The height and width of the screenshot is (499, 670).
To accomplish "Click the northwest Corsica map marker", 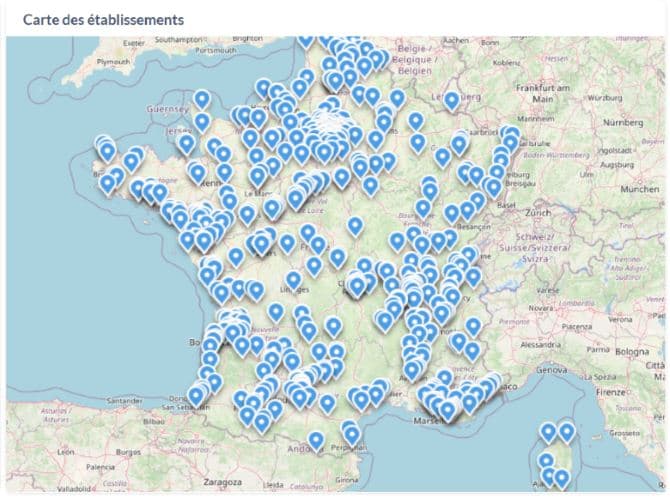I will pos(549,433).
